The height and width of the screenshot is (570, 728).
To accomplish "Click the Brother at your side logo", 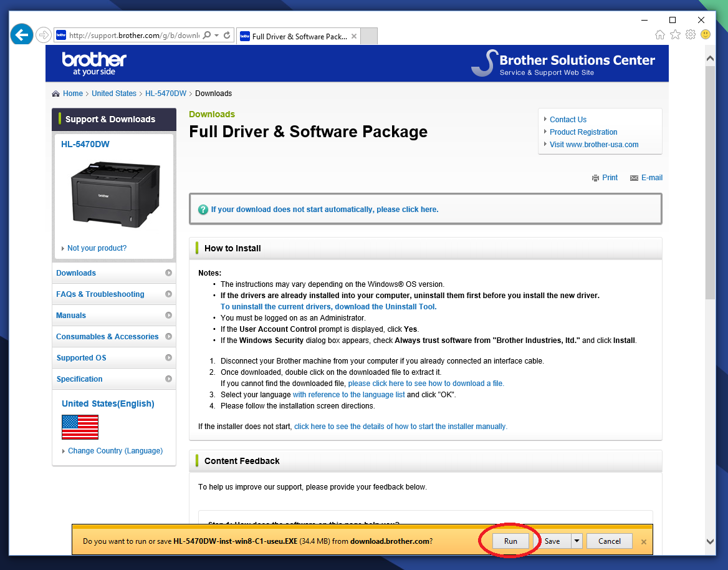I will click(x=94, y=64).
